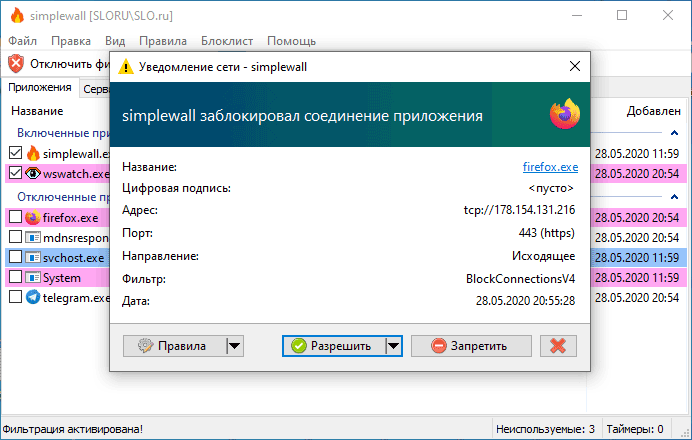This screenshot has height=440, width=692.
Task: Click the <пусто> digital signature value
Action: pyautogui.click(x=551, y=188)
